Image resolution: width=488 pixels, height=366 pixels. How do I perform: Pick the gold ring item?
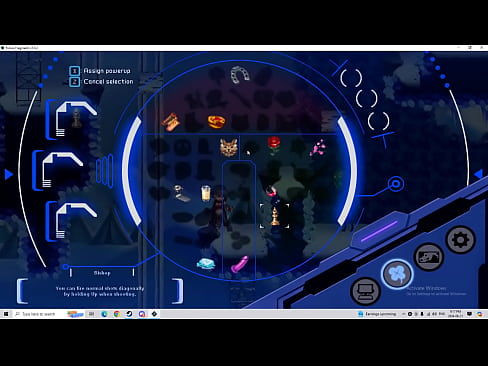point(216,122)
